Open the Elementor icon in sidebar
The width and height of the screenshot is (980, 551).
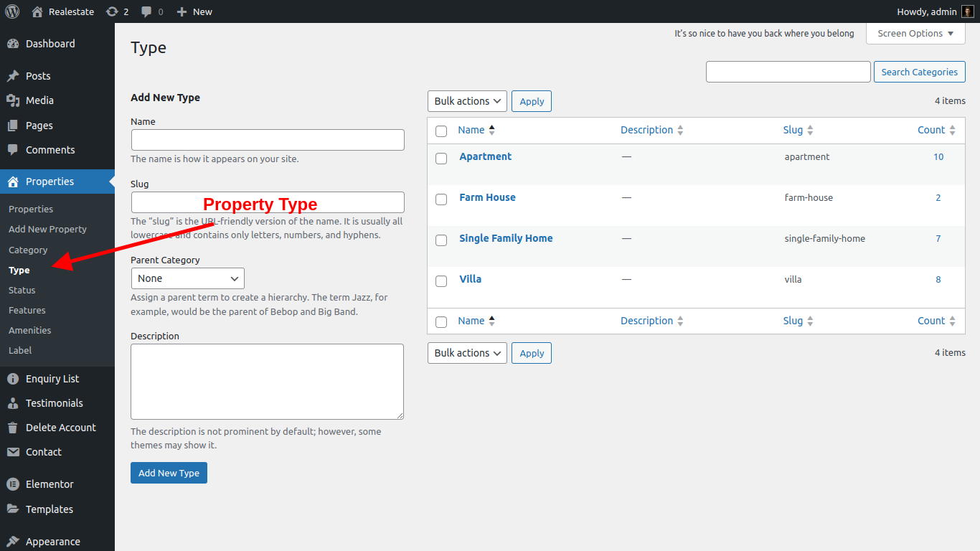click(13, 484)
